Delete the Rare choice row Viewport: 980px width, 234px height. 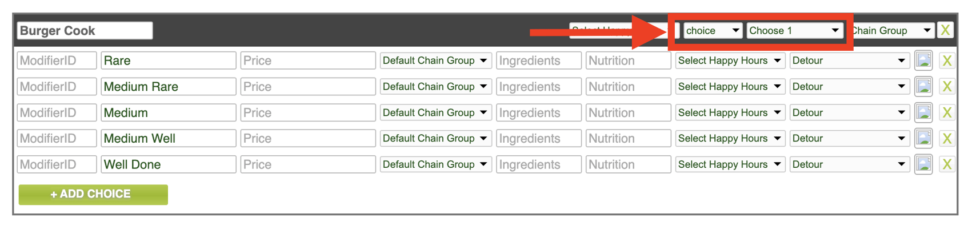(x=947, y=60)
